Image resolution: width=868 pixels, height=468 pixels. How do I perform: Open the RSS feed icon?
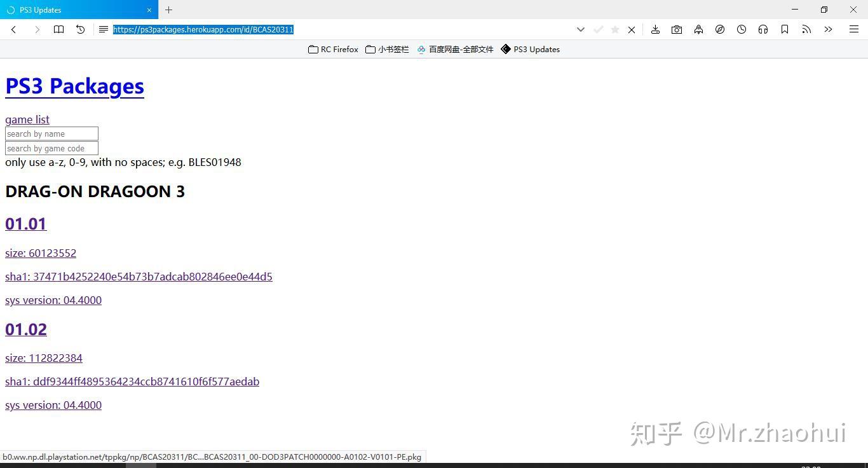[x=806, y=29]
